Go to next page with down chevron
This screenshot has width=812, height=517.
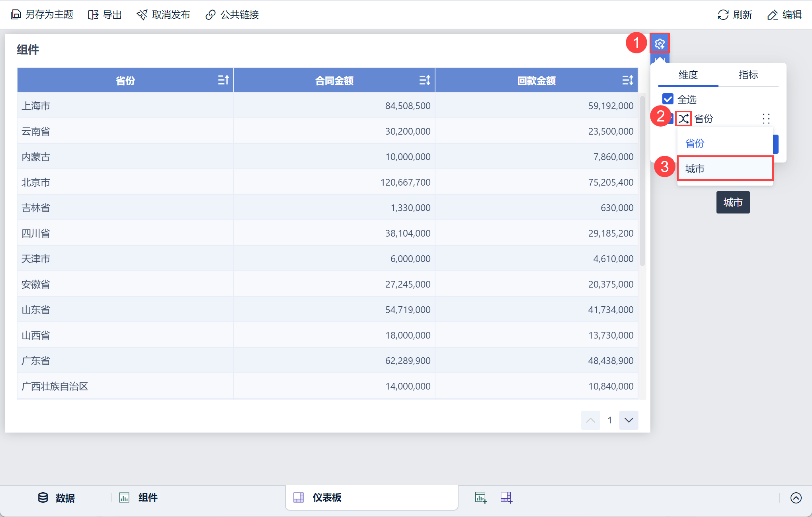(x=629, y=420)
